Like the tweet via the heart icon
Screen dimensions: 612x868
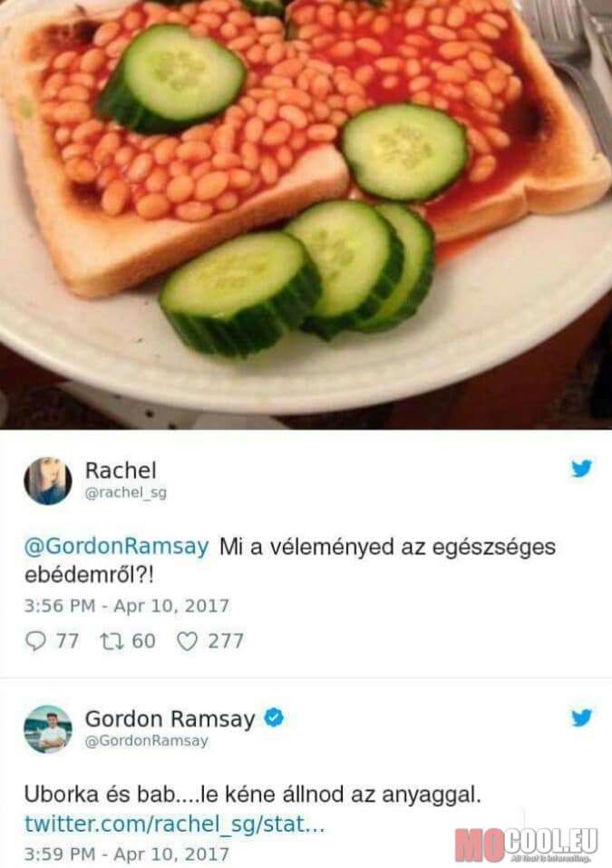[187, 641]
